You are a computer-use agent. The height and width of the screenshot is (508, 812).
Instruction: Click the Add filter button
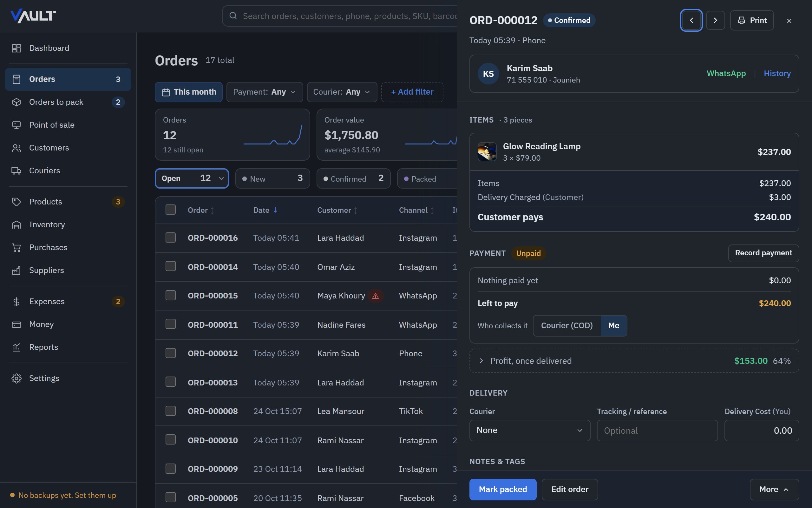point(412,92)
